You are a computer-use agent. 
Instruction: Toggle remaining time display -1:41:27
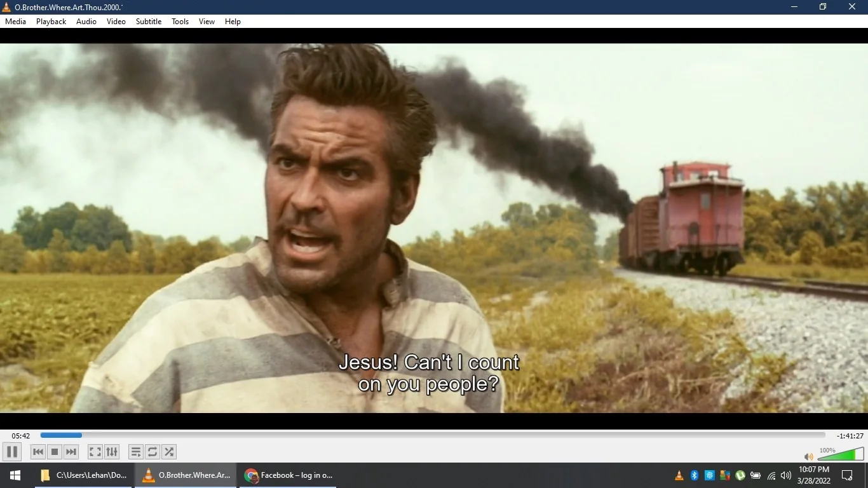pyautogui.click(x=850, y=436)
